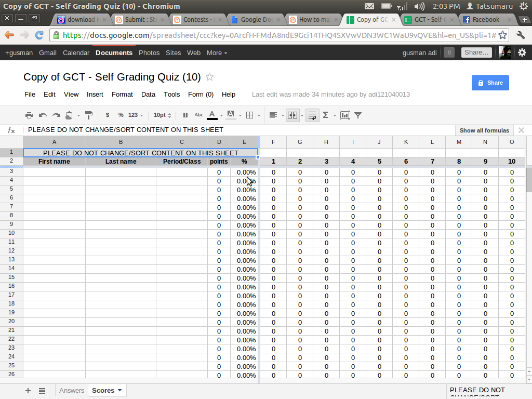The width and height of the screenshot is (532, 399).
Task: Click the undo icon
Action: tap(42, 115)
